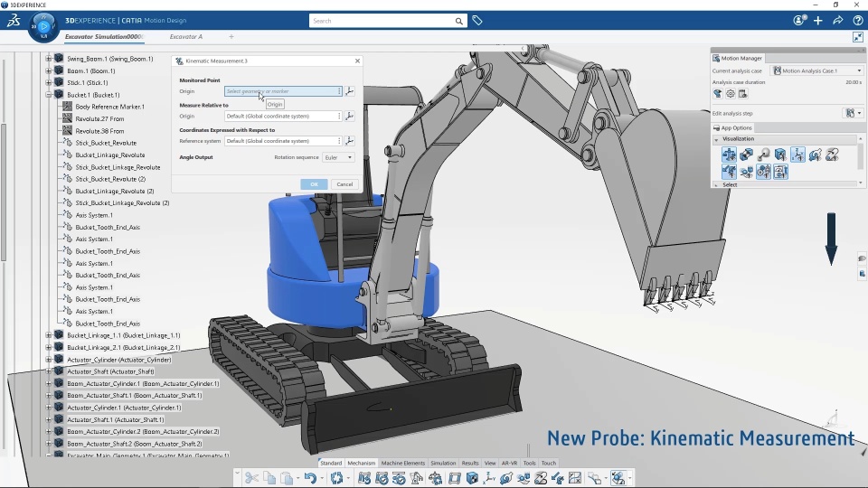Click the Copy icon in bottom toolbar
This screenshot has height=488, width=868.
[269, 478]
